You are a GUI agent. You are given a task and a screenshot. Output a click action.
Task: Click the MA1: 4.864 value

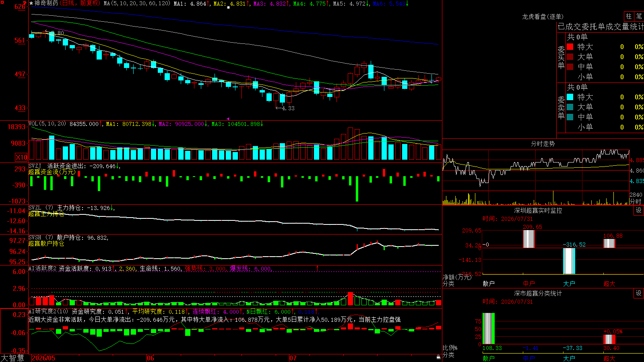coord(192,4)
